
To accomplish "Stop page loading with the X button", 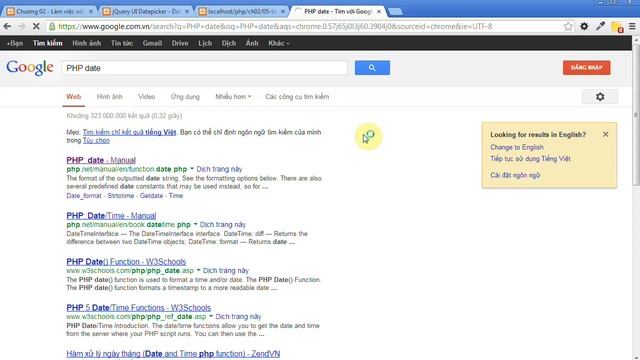I will (x=36, y=26).
